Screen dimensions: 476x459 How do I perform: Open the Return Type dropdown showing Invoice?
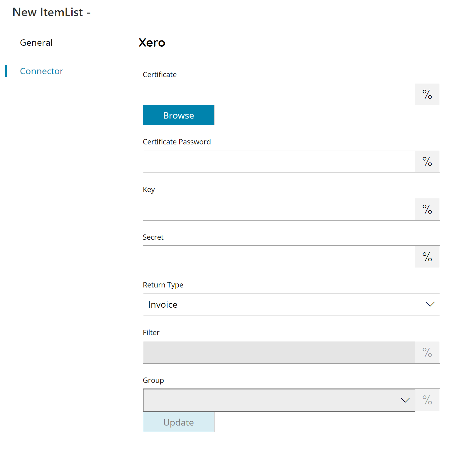pyautogui.click(x=291, y=304)
